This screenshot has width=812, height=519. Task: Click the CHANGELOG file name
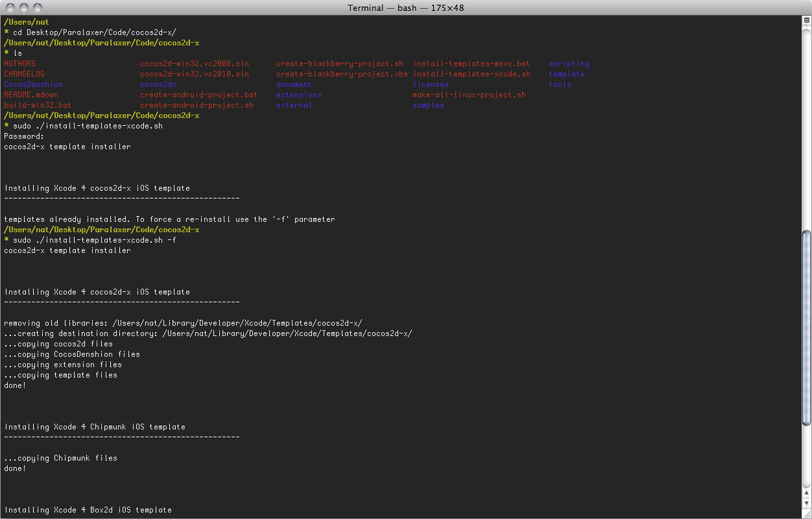(x=25, y=74)
